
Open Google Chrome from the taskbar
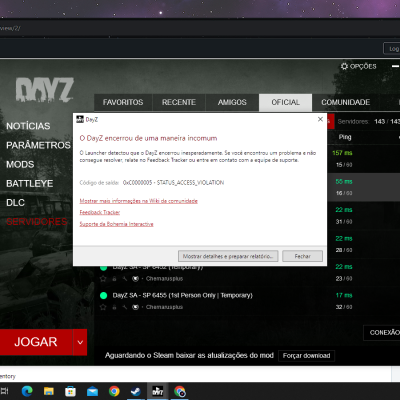pos(114,391)
